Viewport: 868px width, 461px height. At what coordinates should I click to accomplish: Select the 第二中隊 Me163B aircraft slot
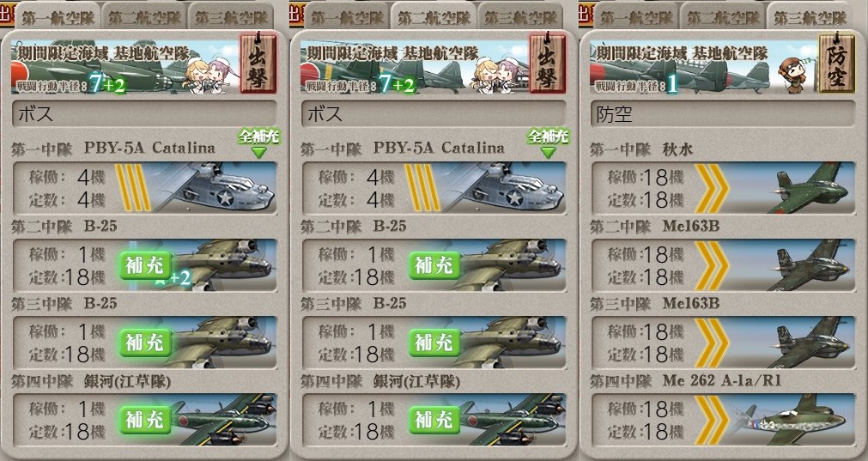(x=723, y=265)
